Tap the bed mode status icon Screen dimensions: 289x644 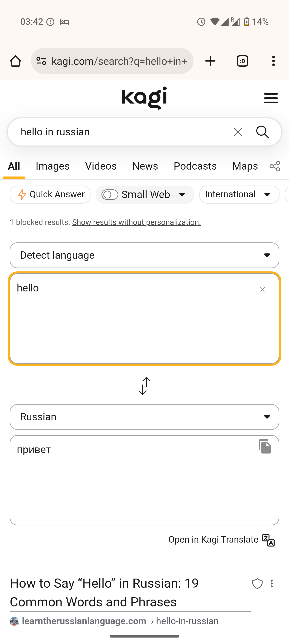click(65, 22)
